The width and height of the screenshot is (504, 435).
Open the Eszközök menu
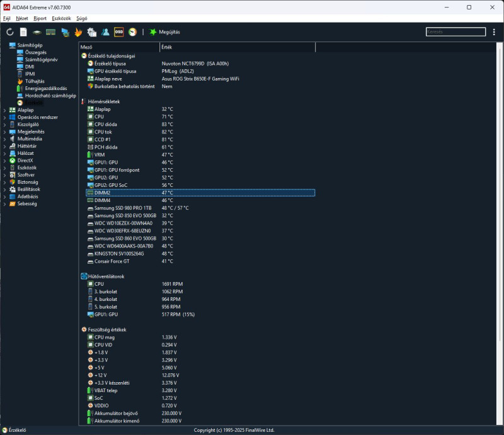pos(61,18)
